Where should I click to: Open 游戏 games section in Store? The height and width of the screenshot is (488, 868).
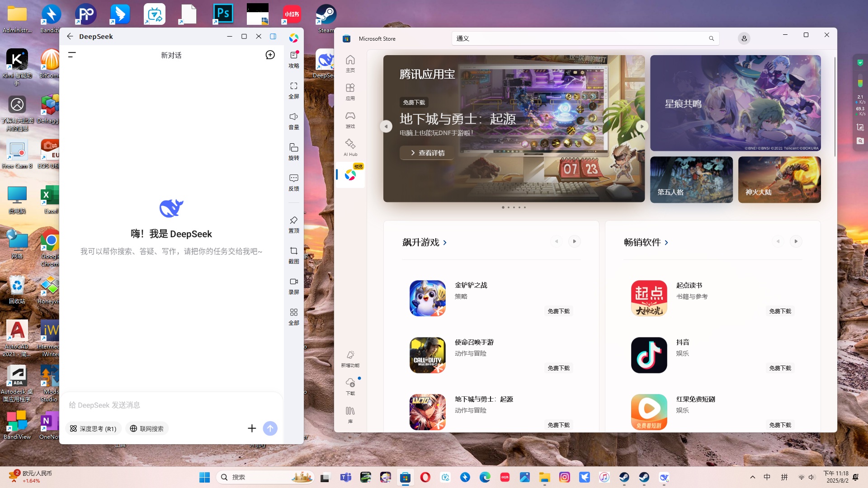pyautogui.click(x=350, y=120)
